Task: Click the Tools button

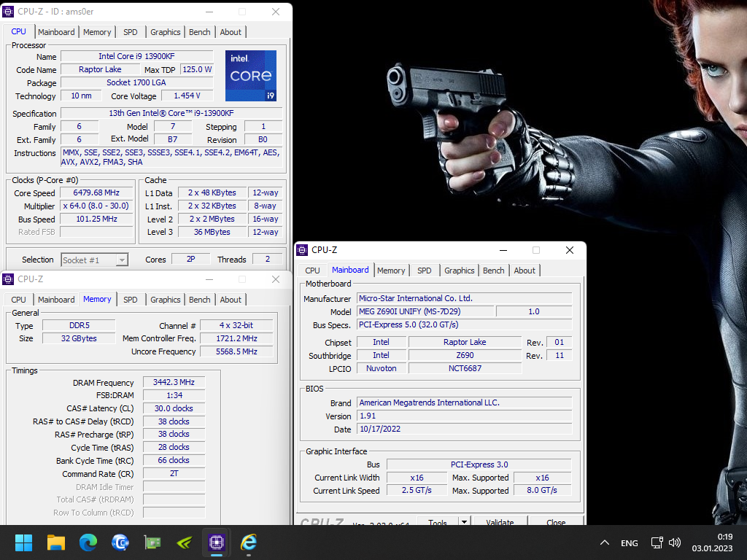Action: pos(438,521)
